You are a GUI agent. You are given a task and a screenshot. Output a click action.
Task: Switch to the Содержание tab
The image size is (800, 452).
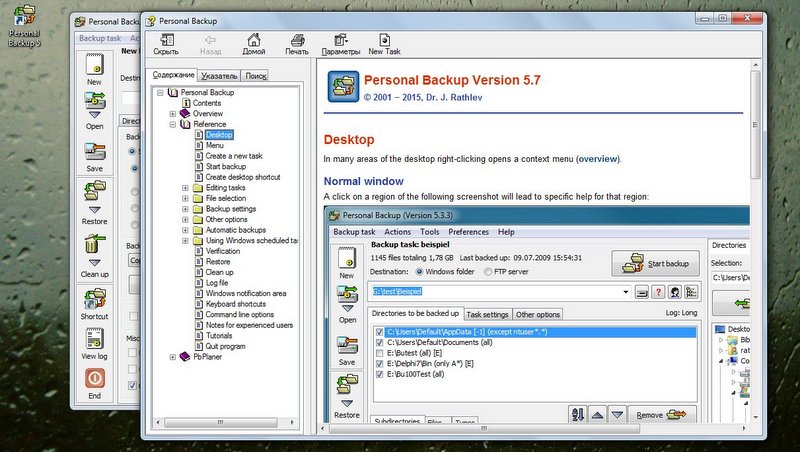pyautogui.click(x=173, y=75)
